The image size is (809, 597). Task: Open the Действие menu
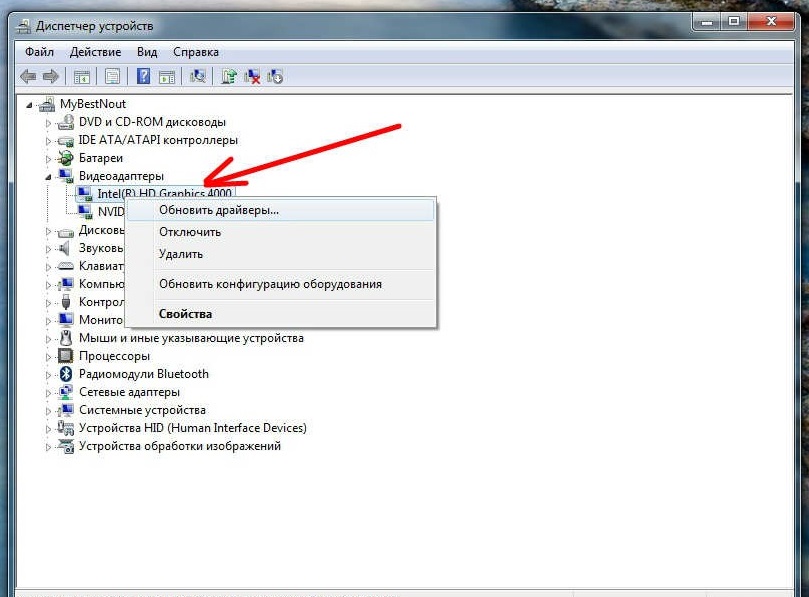(x=95, y=52)
